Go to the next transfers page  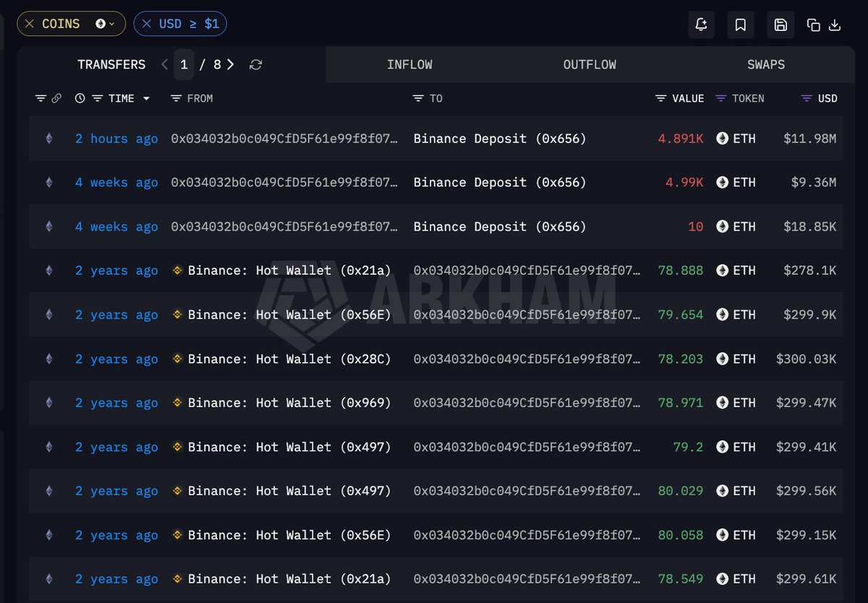[231, 64]
